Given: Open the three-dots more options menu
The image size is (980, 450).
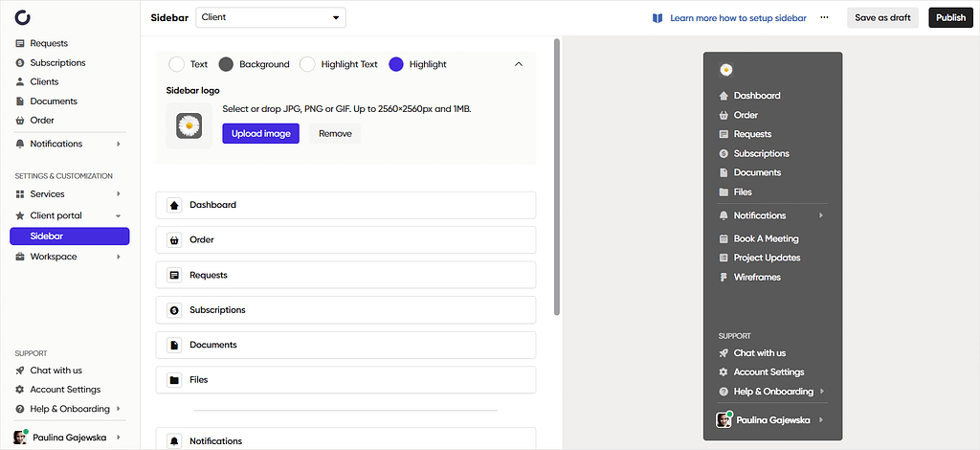Looking at the screenshot, I should tap(824, 17).
